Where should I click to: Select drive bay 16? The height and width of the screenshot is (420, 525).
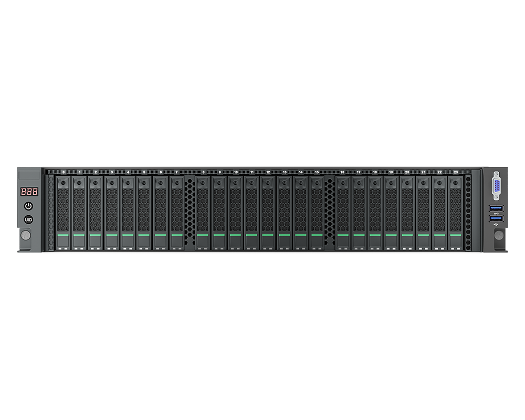(342, 213)
